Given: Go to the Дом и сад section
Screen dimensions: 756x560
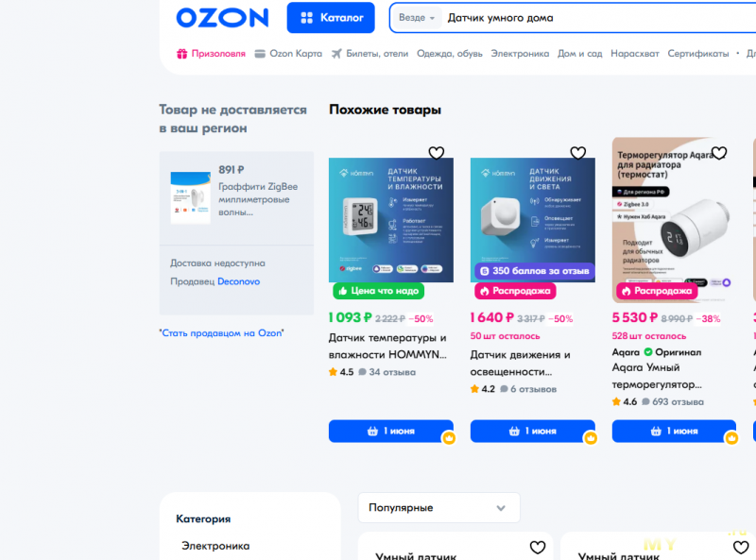Looking at the screenshot, I should (579, 54).
